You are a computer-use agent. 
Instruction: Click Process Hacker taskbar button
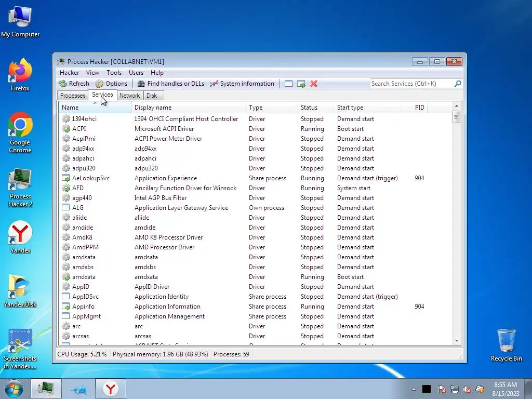[x=46, y=389]
